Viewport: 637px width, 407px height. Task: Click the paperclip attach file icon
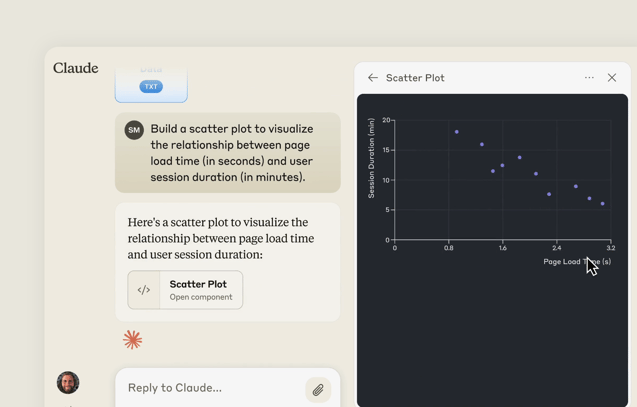coord(317,389)
